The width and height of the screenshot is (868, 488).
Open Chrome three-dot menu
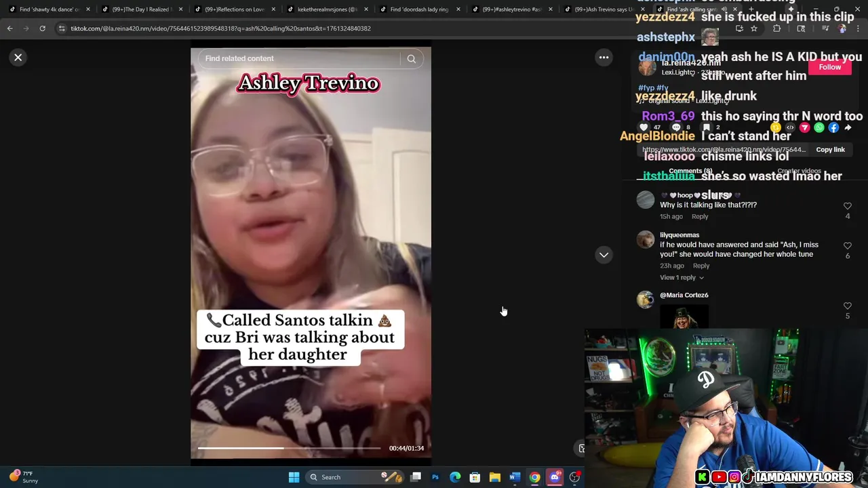(858, 28)
